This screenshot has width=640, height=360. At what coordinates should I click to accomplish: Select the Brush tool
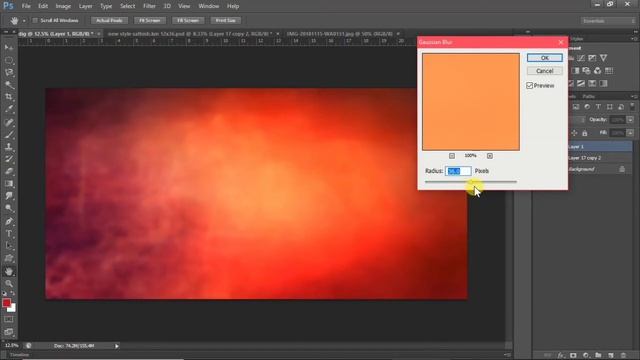coord(9,134)
